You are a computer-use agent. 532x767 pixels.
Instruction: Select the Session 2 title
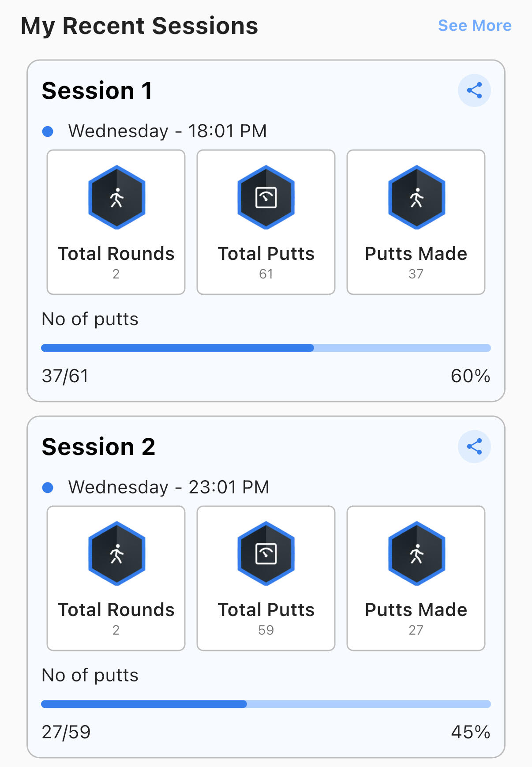[98, 447]
